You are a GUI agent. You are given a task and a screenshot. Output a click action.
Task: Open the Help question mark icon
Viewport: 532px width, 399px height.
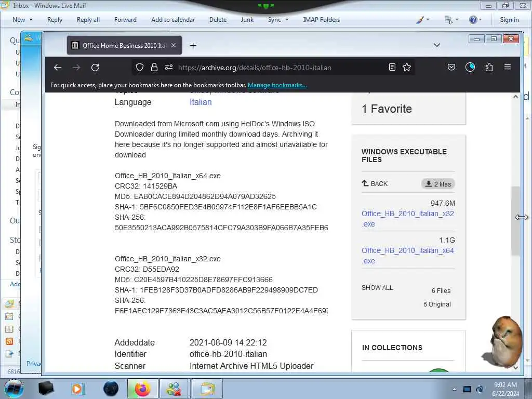[x=475, y=20]
